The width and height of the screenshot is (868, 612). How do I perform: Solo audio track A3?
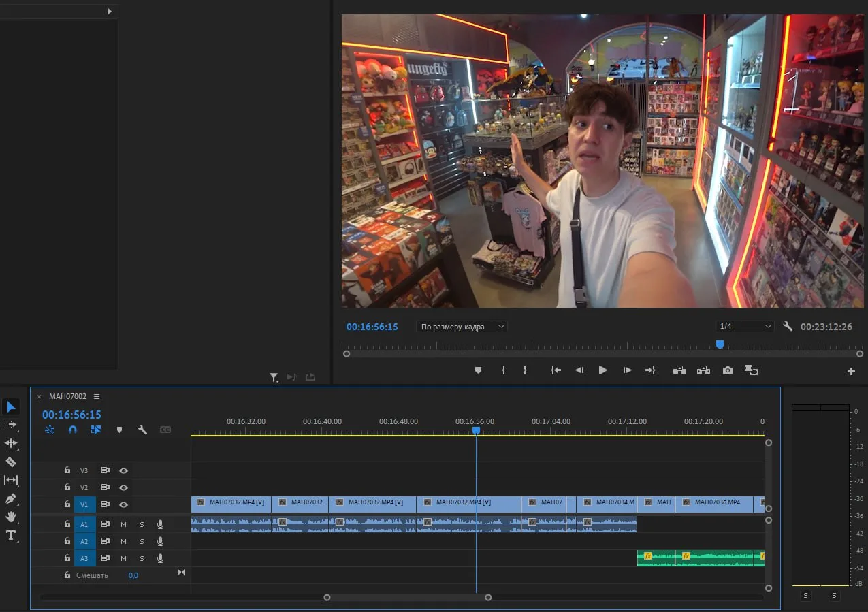pyautogui.click(x=142, y=558)
